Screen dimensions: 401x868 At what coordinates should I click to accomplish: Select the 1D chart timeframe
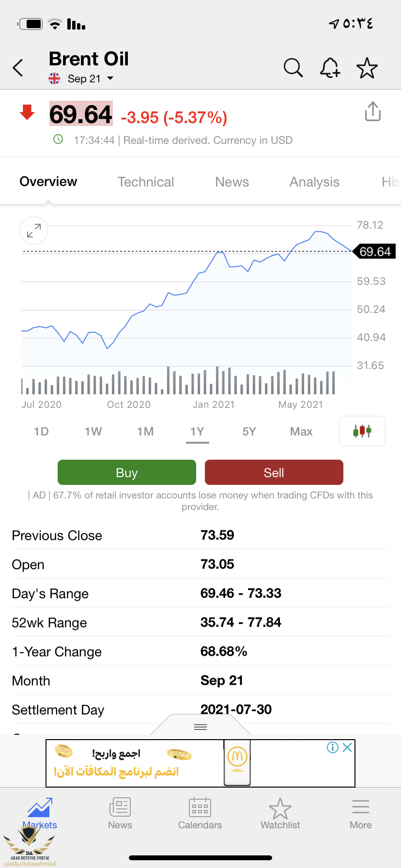coord(41,431)
